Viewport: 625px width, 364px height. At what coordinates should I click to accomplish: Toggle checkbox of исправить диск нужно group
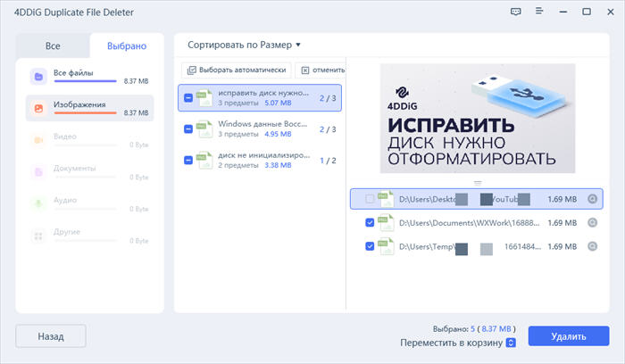[188, 98]
